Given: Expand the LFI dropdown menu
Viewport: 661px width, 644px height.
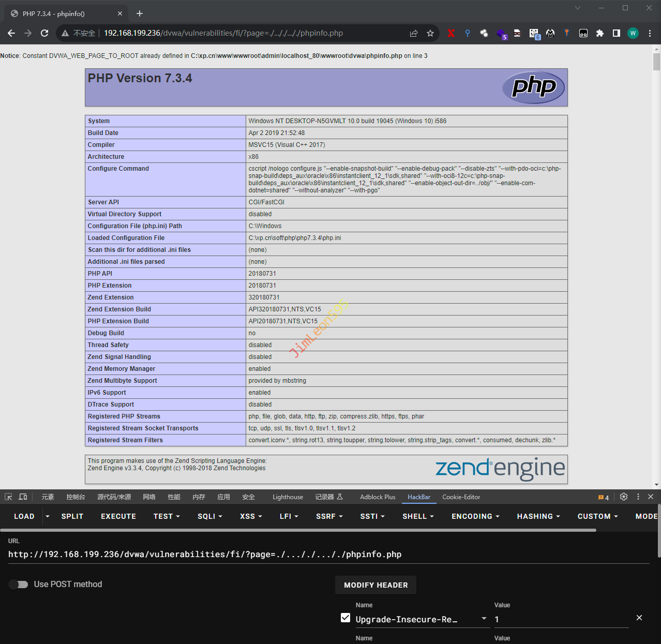Looking at the screenshot, I should pos(289,516).
